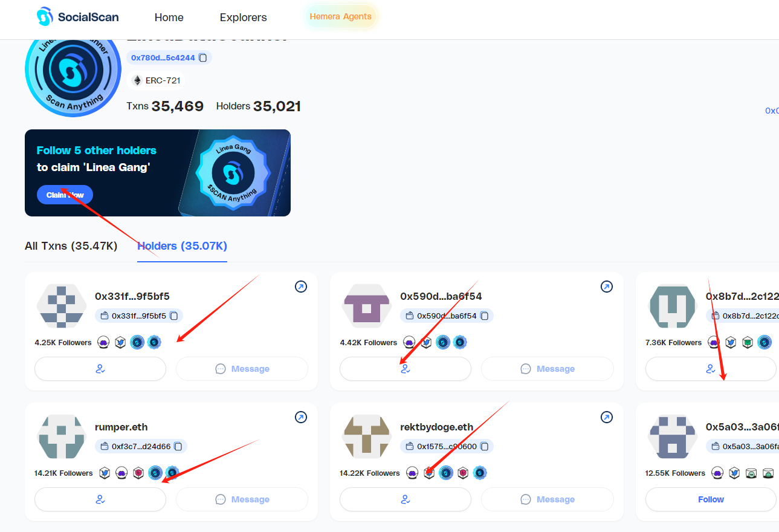779x532 pixels.
Task: Click Claim Now button on banner
Action: click(65, 195)
